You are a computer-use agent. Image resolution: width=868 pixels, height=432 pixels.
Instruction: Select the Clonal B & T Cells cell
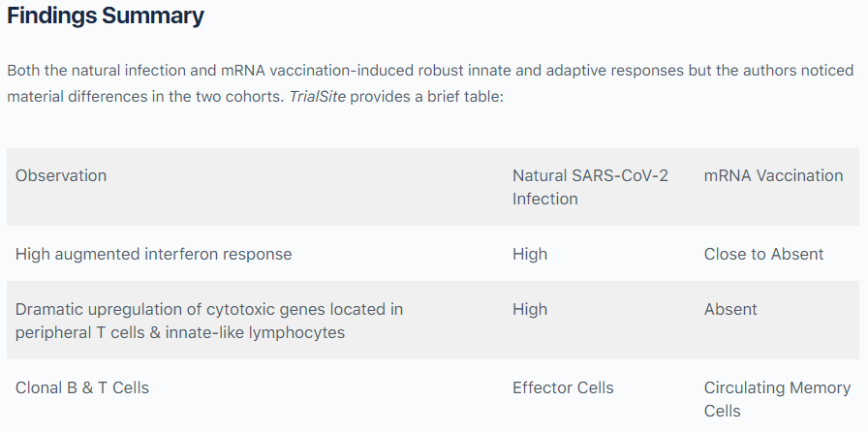coord(82,387)
